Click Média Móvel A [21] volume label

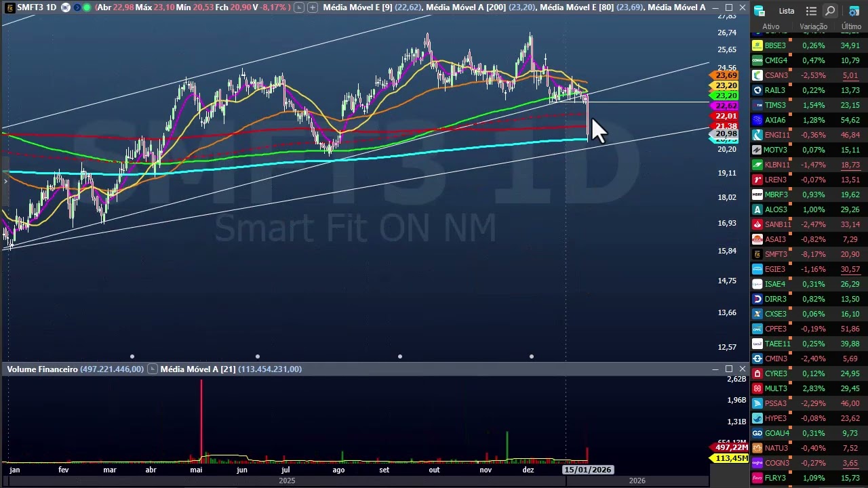tap(198, 369)
